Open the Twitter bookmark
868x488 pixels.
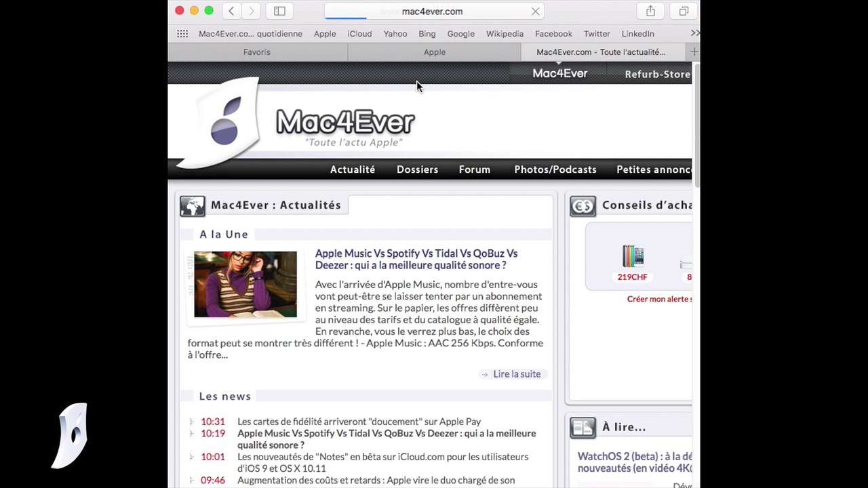597,34
